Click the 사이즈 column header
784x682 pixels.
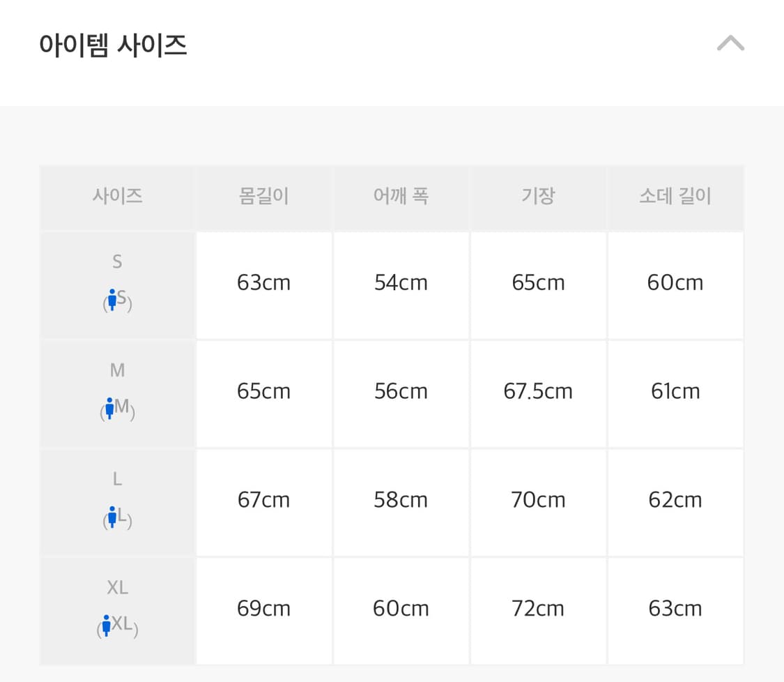point(118,196)
